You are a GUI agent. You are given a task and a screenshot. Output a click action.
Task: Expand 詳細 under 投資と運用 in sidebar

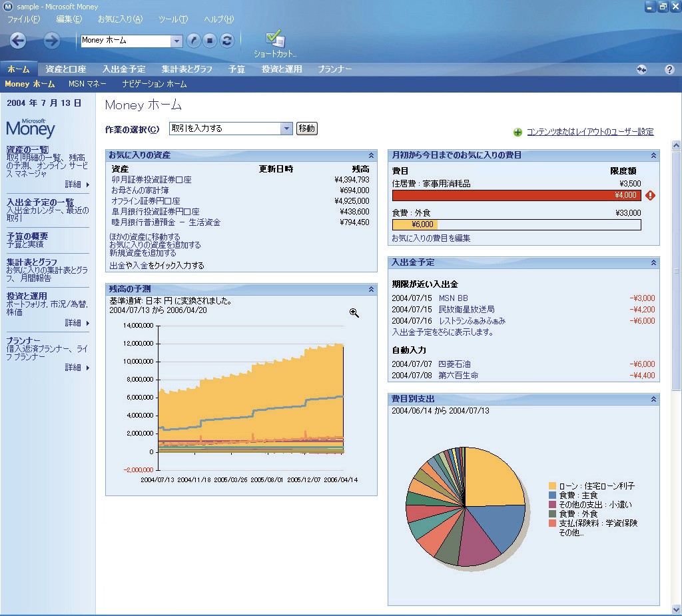click(77, 323)
